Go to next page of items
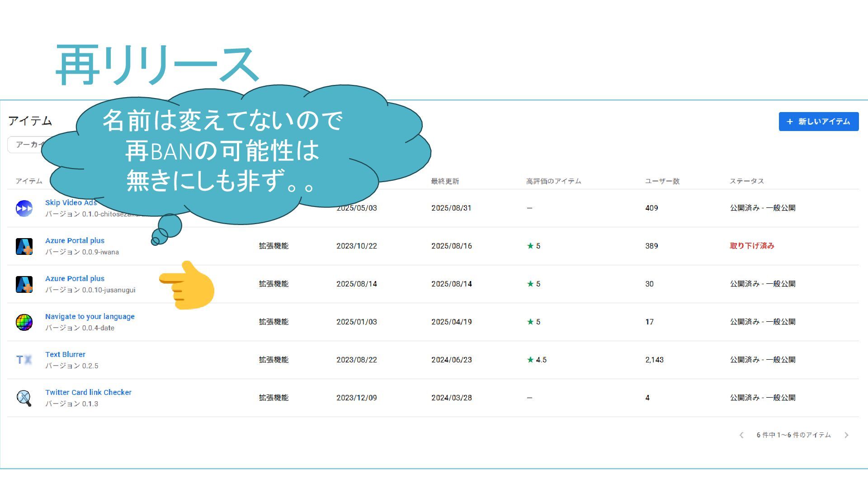Image resolution: width=868 pixels, height=488 pixels. point(846,435)
